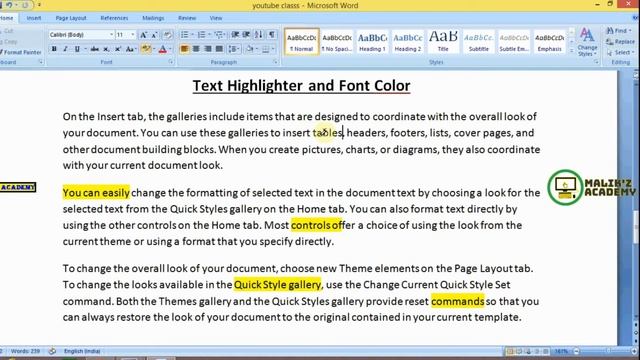Image resolution: width=640 pixels, height=360 pixels.
Task: Click the Numbering list icon
Action: coord(202,35)
